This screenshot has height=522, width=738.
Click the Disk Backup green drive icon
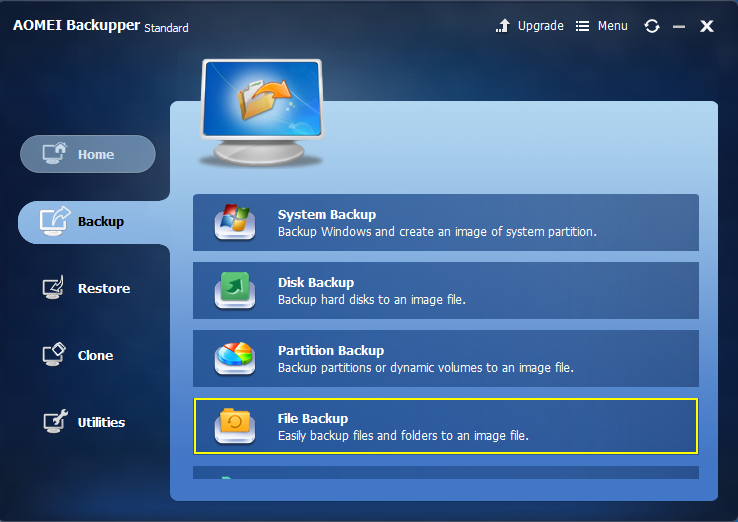point(235,290)
